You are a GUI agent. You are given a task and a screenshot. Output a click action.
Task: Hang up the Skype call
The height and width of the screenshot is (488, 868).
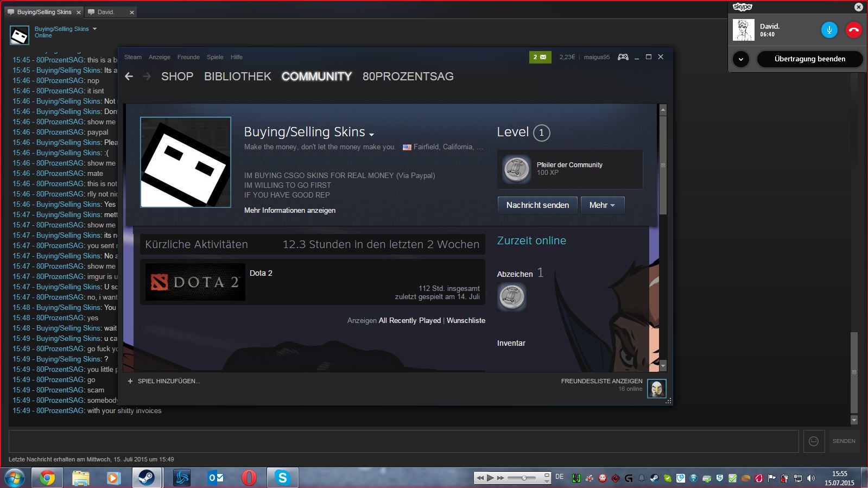coord(853,30)
